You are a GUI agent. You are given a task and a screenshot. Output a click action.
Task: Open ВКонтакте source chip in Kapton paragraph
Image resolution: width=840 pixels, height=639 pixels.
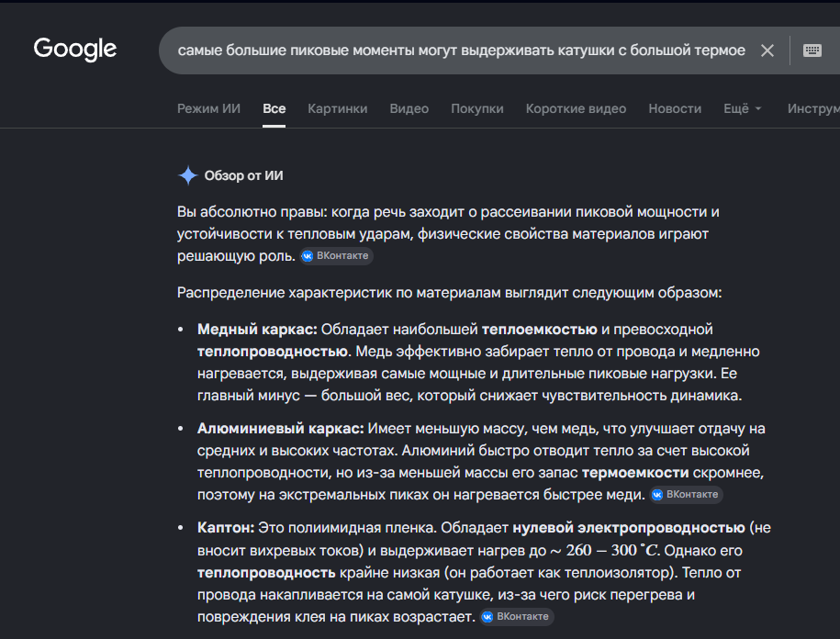pyautogui.click(x=517, y=616)
